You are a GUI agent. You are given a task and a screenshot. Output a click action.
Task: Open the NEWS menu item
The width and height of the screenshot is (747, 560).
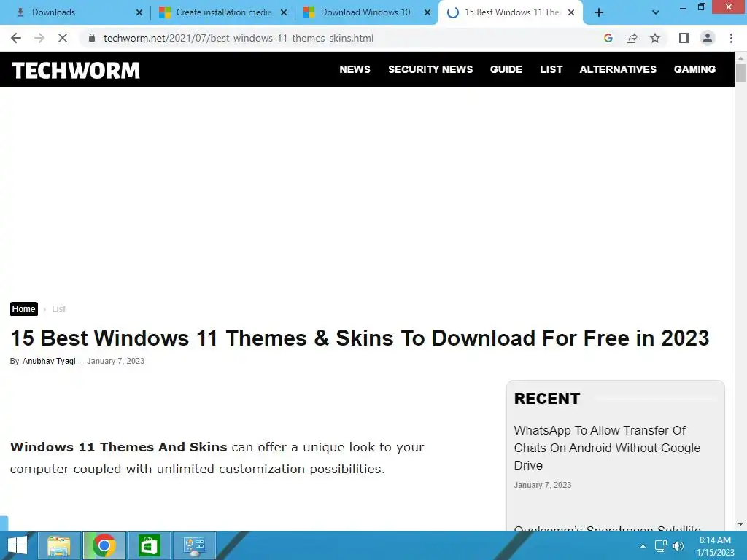(355, 69)
